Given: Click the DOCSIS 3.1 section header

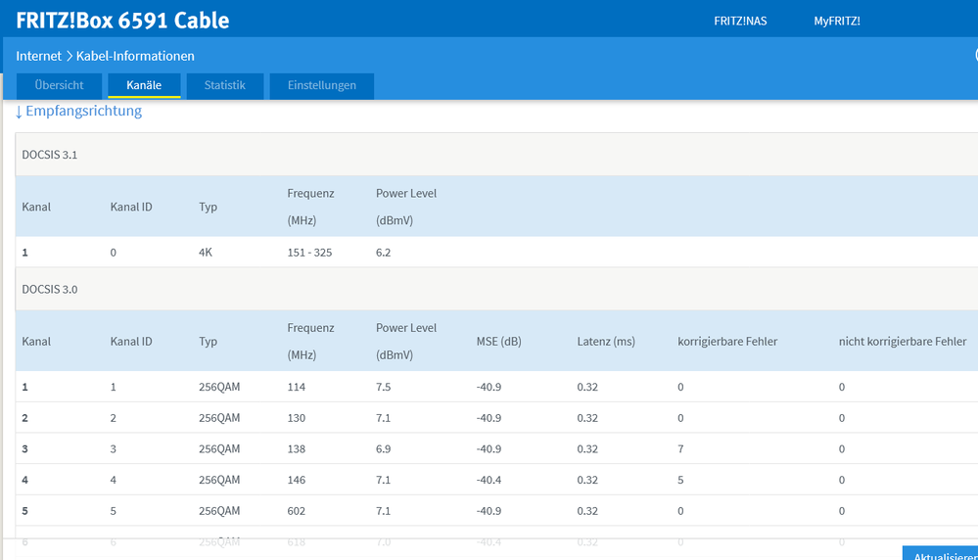Looking at the screenshot, I should pos(496,155).
